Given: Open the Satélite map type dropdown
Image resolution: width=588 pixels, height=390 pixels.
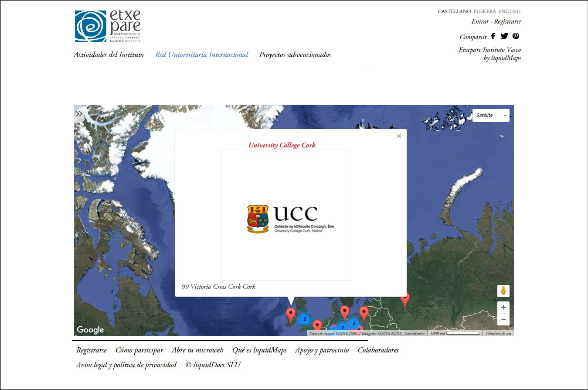Looking at the screenshot, I should [x=491, y=115].
